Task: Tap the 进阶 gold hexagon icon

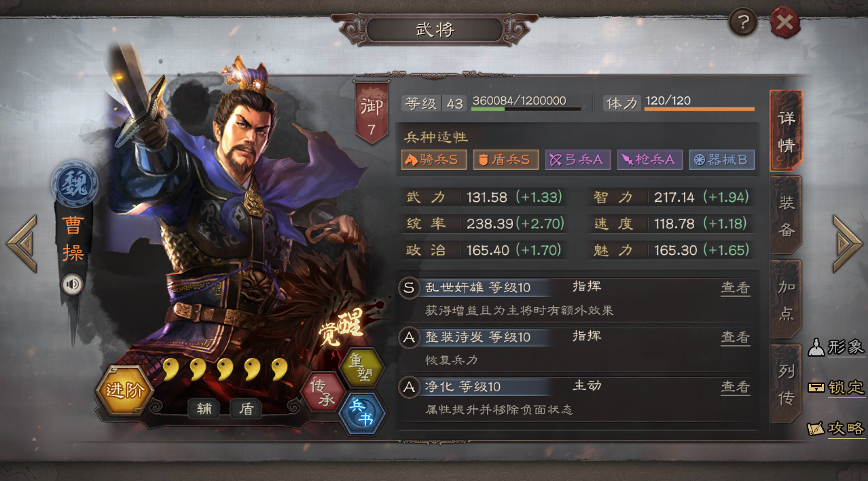Action: pos(125,391)
